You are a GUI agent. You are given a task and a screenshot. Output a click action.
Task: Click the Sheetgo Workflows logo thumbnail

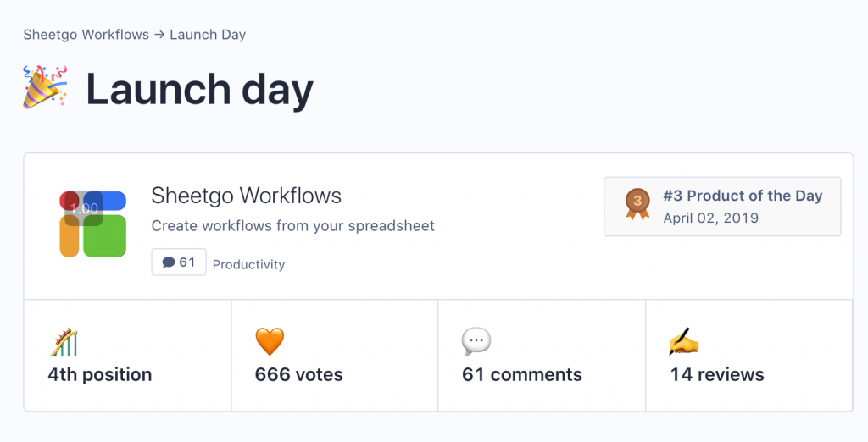[93, 224]
